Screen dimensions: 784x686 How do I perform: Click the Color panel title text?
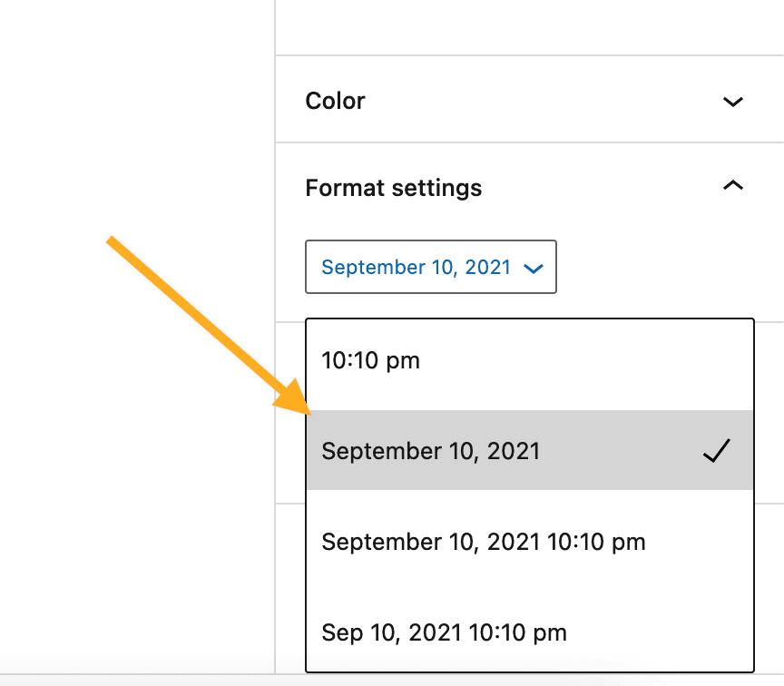[335, 101]
